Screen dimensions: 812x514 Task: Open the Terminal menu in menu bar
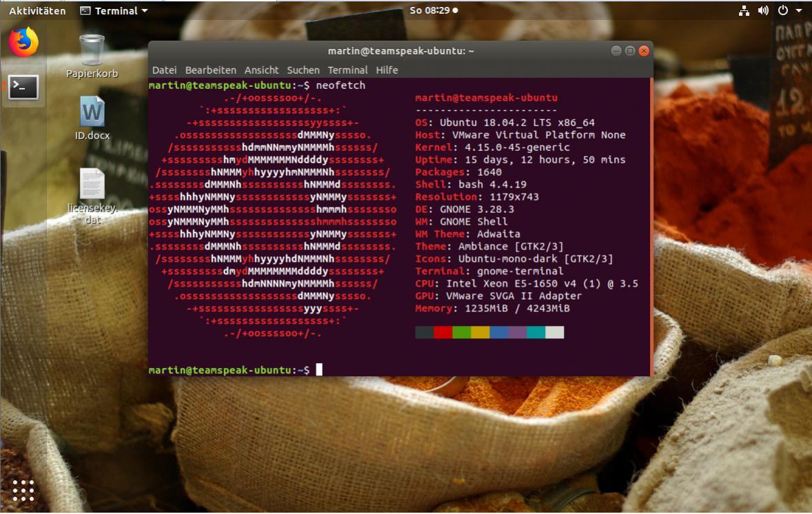click(x=347, y=70)
